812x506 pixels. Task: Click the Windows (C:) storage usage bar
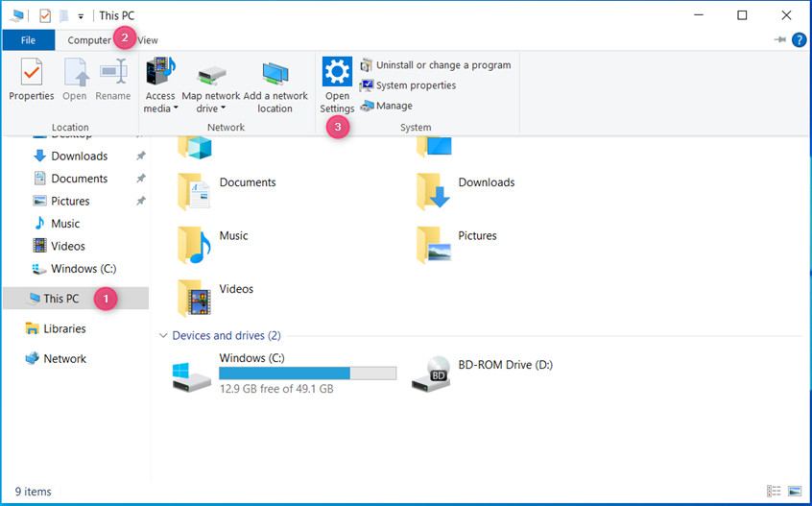(307, 373)
